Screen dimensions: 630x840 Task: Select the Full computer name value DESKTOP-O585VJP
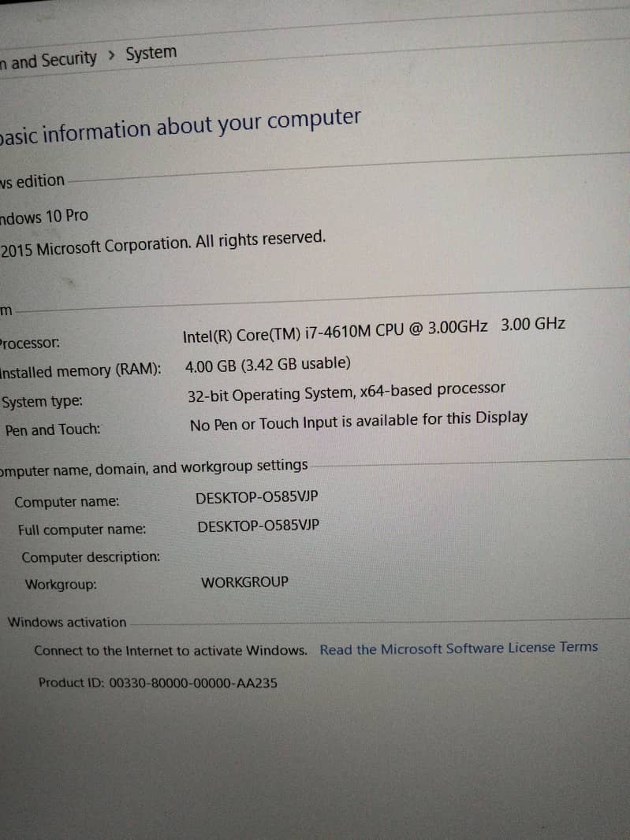(259, 526)
